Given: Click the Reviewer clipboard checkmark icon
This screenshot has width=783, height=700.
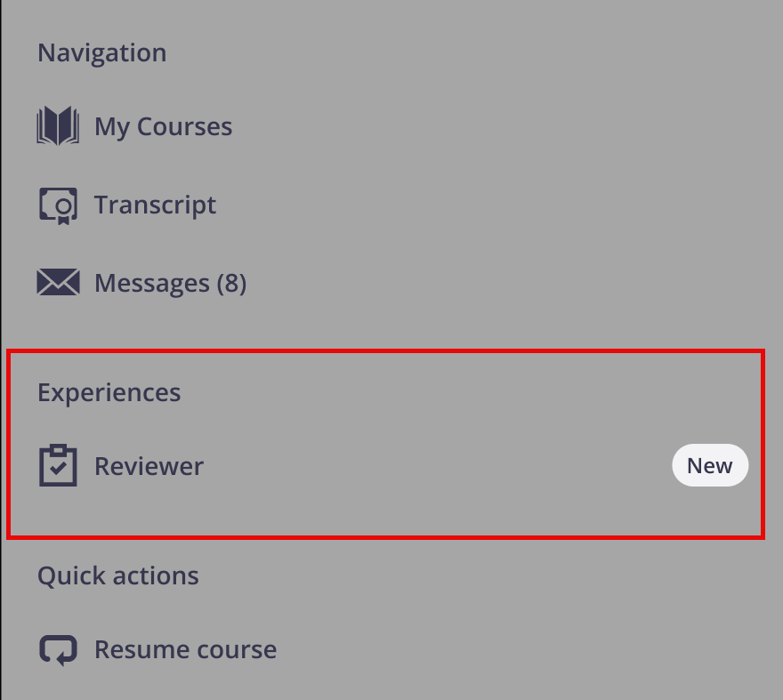Looking at the screenshot, I should point(58,465).
